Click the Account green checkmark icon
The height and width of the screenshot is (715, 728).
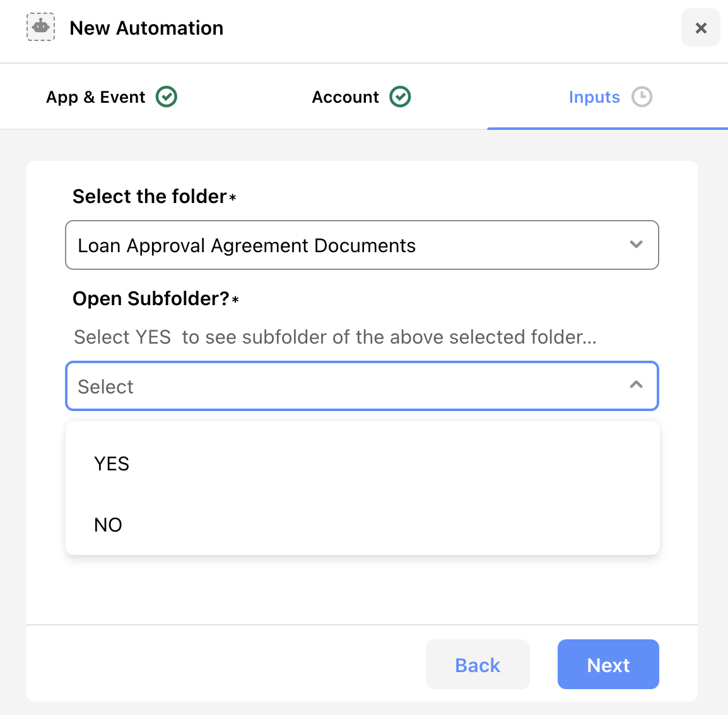click(400, 96)
